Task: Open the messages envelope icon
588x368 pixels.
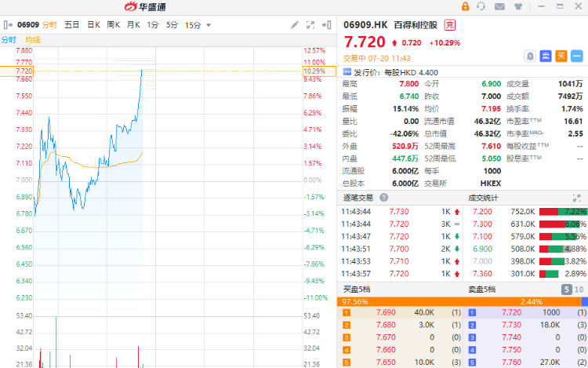Action: tap(499, 6)
